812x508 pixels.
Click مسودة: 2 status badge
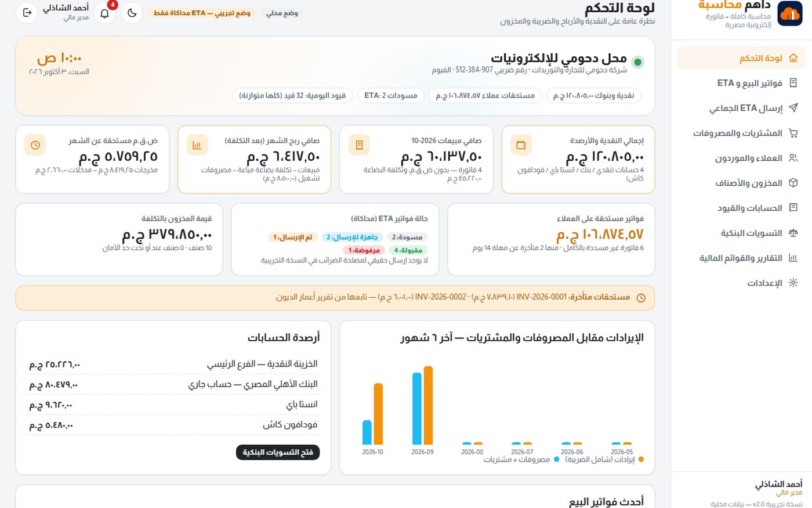tap(407, 237)
